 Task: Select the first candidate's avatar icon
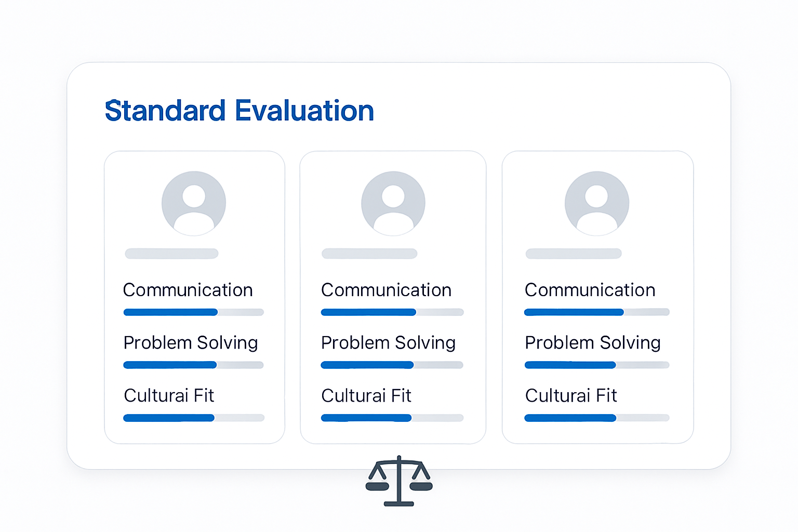pos(194,203)
